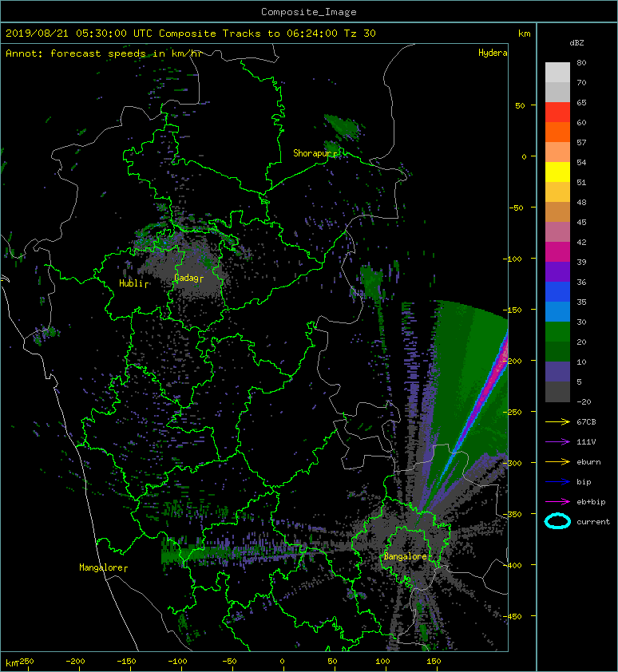Click the 06:24:00 forecast end time
Viewport: 618px width, 672px height.
[311, 34]
